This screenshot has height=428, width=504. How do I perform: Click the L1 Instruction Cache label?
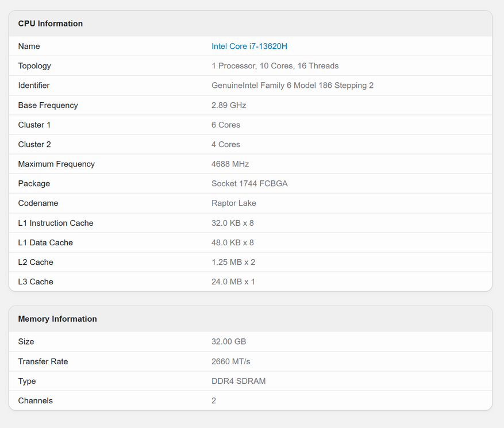tap(56, 223)
